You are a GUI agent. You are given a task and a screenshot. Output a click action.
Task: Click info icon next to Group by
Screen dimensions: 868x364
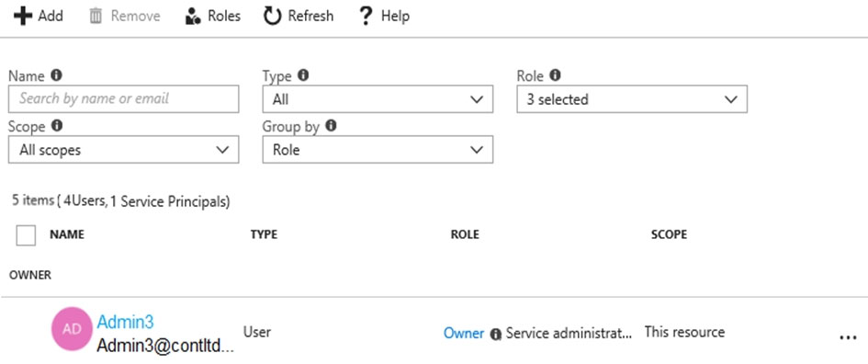click(x=331, y=126)
